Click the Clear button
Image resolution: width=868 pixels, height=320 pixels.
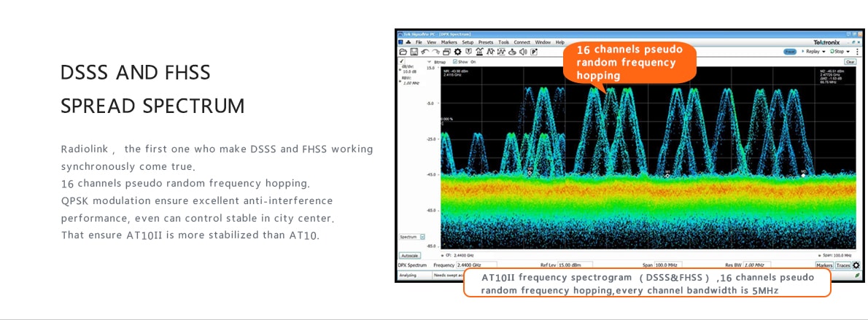[x=849, y=62]
